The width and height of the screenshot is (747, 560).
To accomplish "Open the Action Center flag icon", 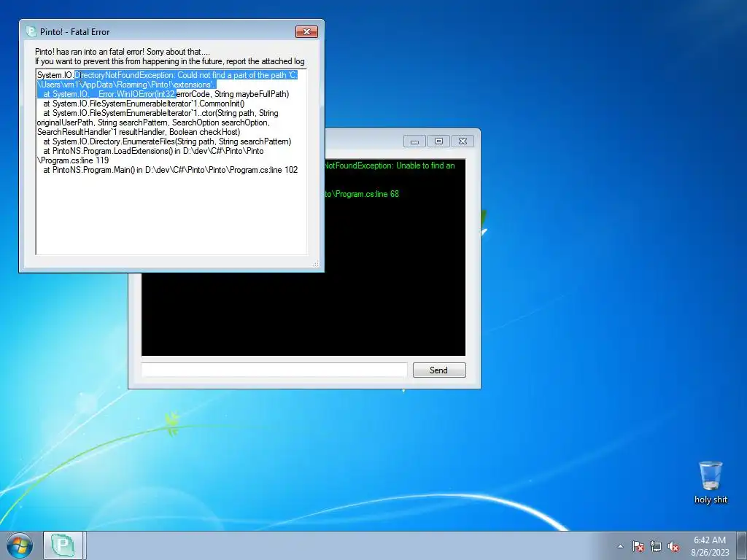I will click(638, 546).
